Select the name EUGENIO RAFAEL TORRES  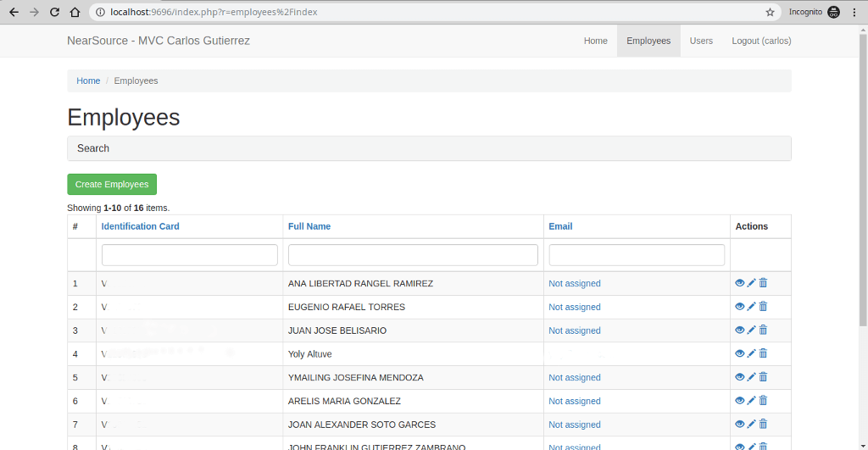347,307
